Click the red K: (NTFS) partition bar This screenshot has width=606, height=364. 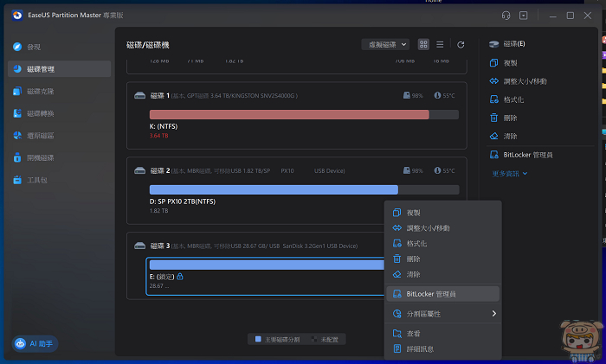click(289, 114)
